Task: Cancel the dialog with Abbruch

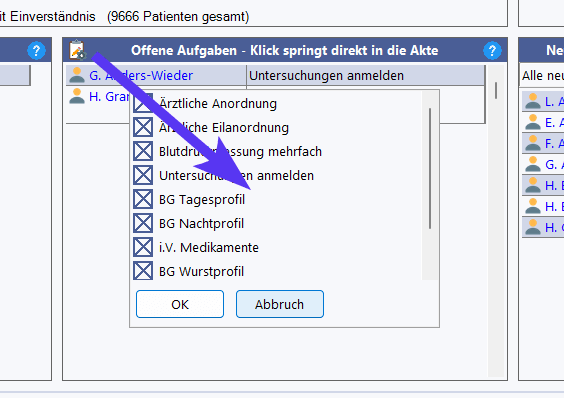Action: (x=280, y=304)
